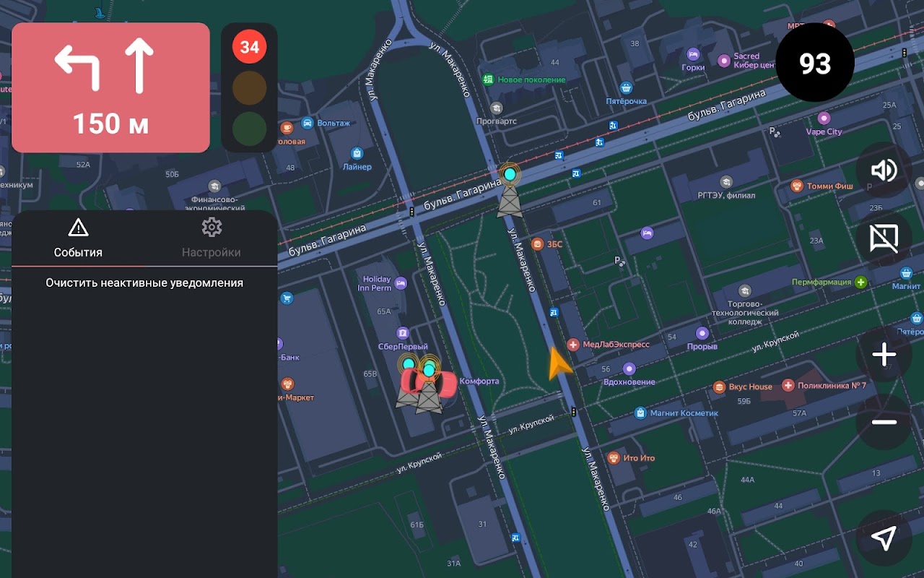This screenshot has height=578, width=924.
Task: Toggle sound with the speaker button
Action: click(x=884, y=171)
